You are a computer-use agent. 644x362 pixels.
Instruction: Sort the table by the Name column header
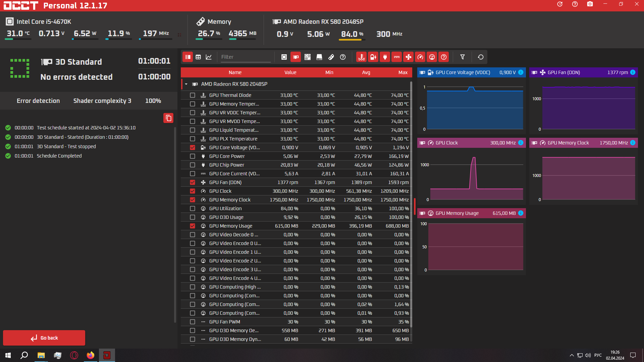coord(235,72)
